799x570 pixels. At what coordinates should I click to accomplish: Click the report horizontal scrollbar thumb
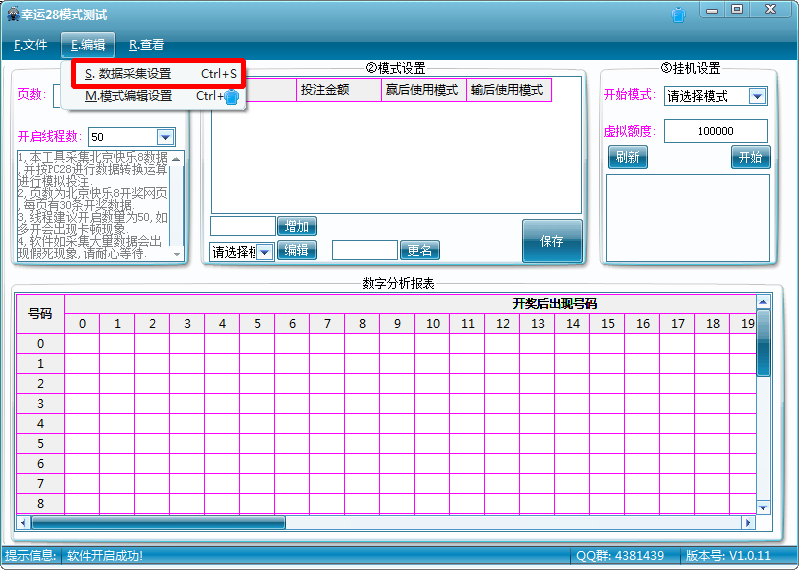click(158, 523)
